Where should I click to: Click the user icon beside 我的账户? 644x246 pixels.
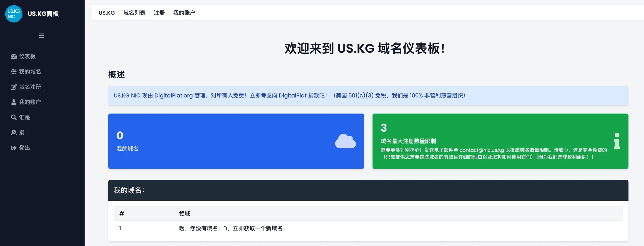(x=14, y=102)
